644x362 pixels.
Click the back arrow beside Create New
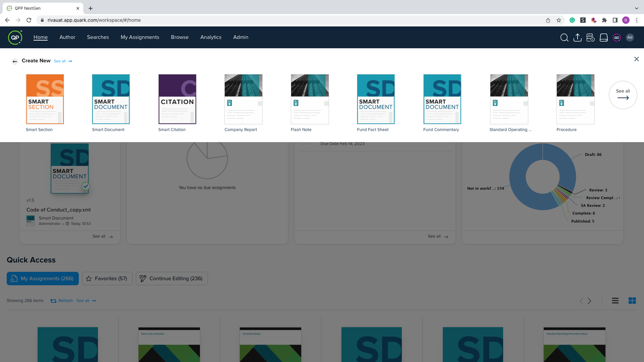(x=15, y=61)
